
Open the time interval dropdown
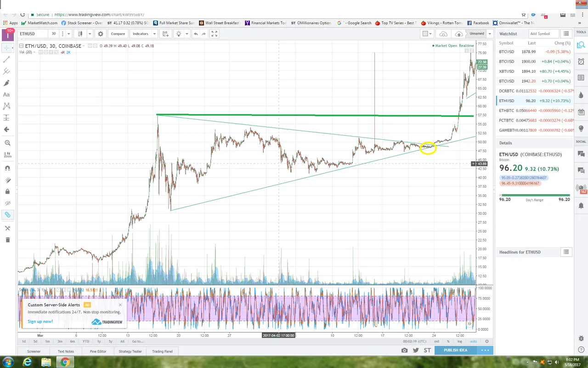click(68, 34)
